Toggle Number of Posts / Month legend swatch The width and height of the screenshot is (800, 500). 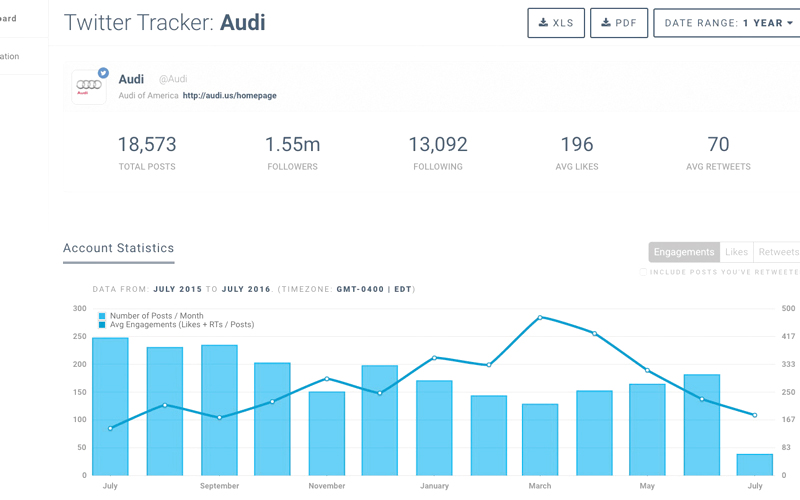coord(102,316)
